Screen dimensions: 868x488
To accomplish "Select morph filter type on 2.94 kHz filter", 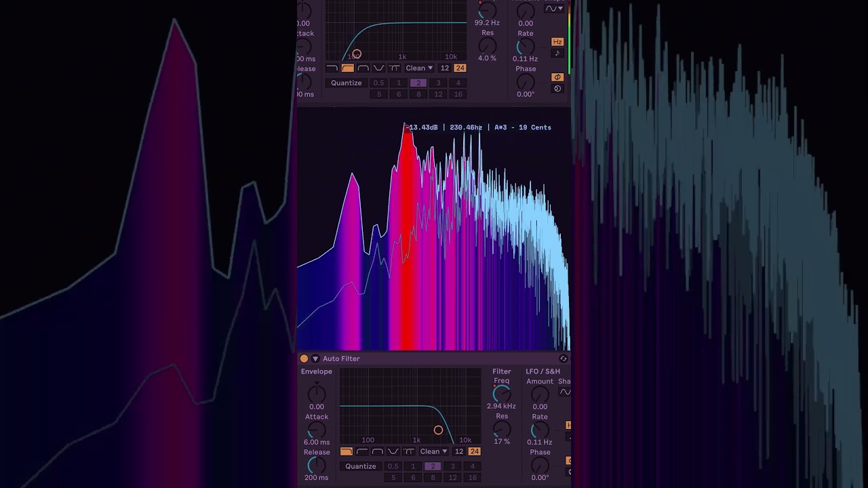I will pyautogui.click(x=408, y=452).
